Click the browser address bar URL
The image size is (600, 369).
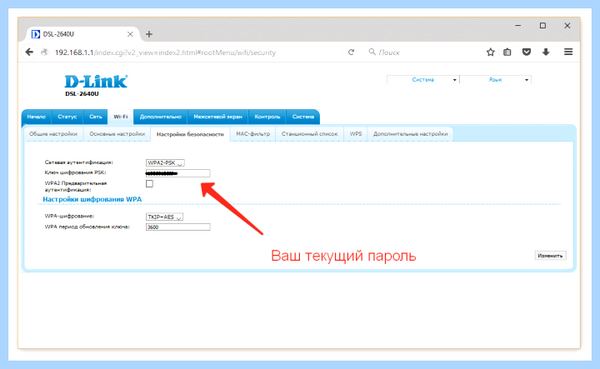point(165,52)
